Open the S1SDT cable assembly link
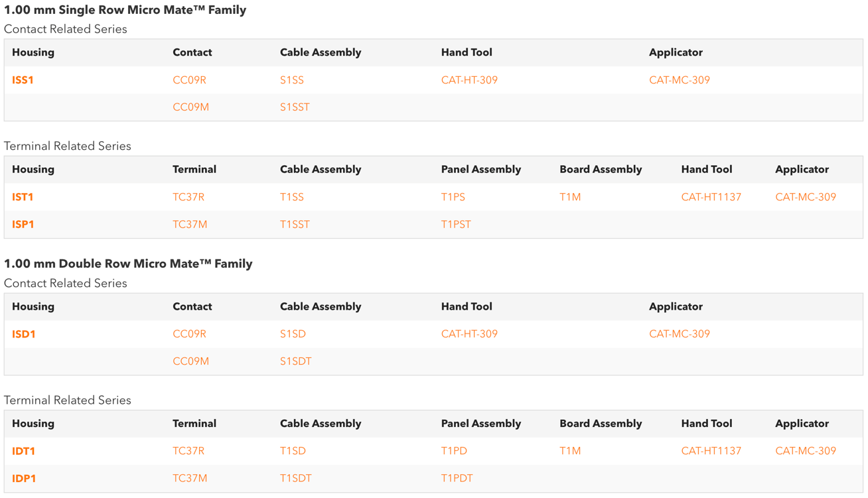This screenshot has height=498, width=868. pyautogui.click(x=296, y=361)
